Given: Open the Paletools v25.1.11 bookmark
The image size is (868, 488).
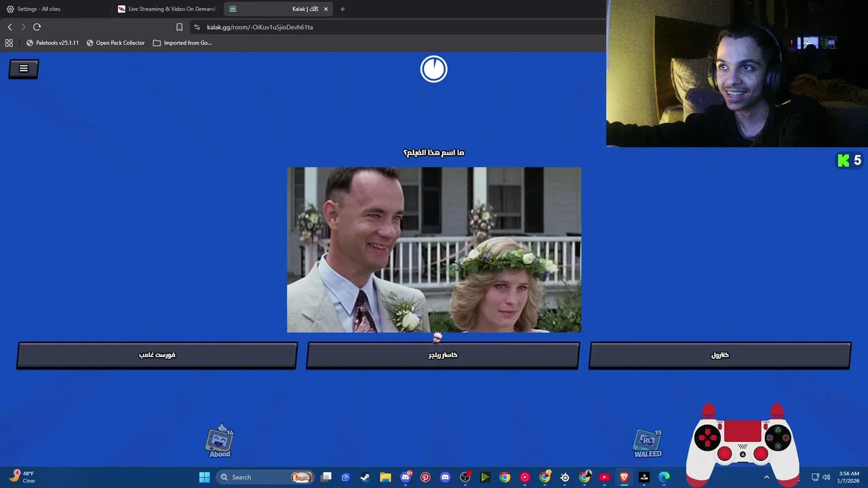Looking at the screenshot, I should [x=52, y=43].
